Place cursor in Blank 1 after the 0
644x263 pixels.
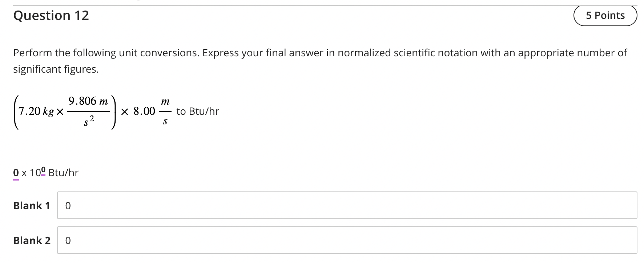coord(73,205)
